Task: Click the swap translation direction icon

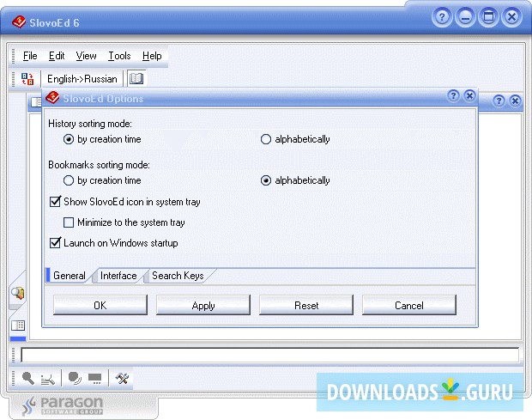Action: pos(27,79)
